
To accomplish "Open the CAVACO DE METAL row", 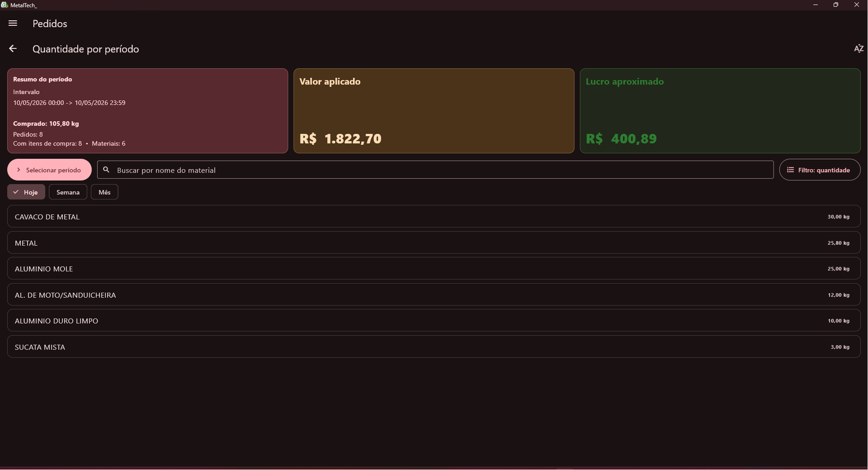I will click(434, 217).
